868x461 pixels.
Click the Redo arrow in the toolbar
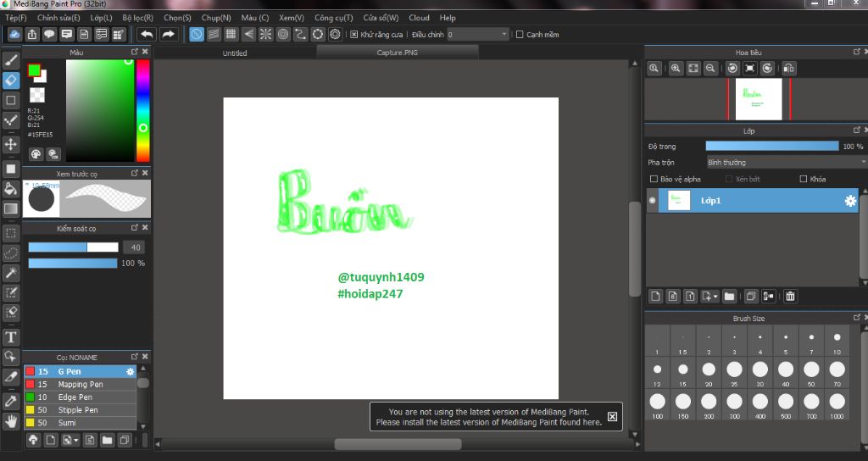[168, 34]
